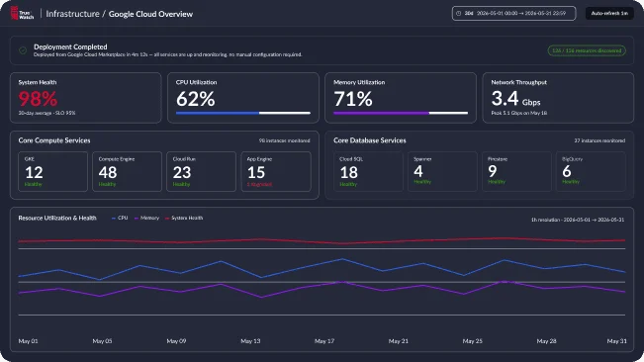Screen dimensions: 644x362
Task: Click '37 instances monitored' label
Action: tap(599, 140)
